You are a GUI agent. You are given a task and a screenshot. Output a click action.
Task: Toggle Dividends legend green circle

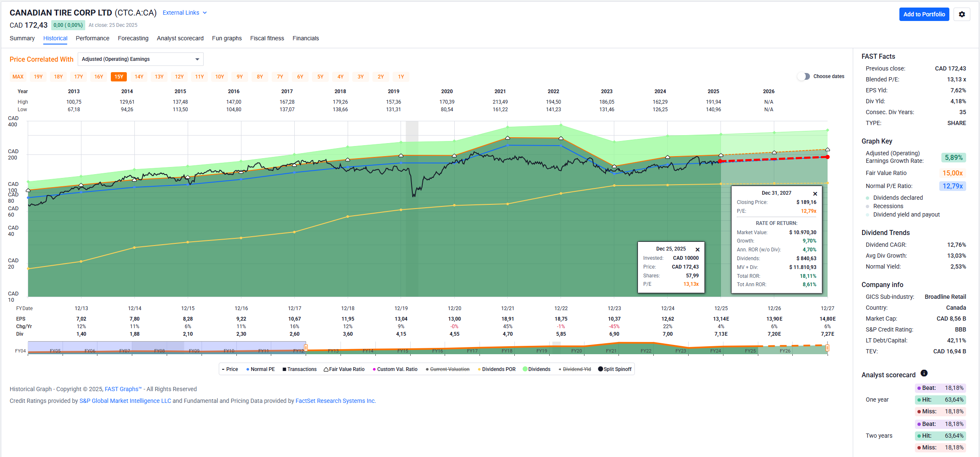pos(525,369)
